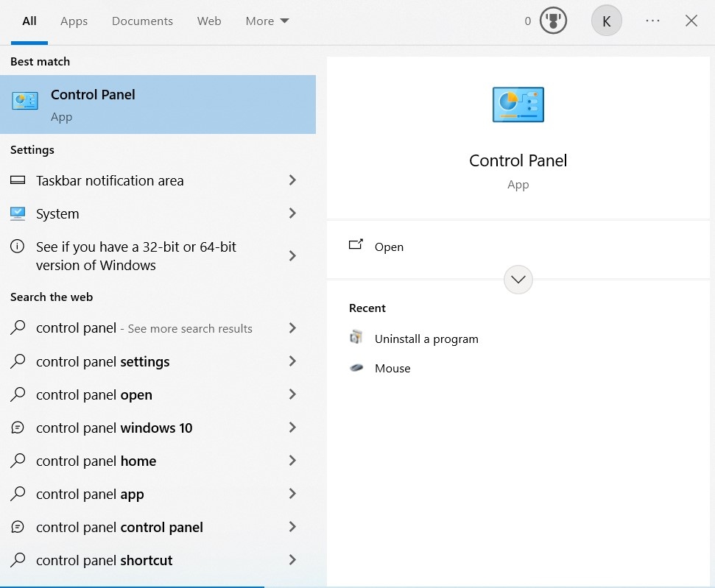The height and width of the screenshot is (588, 715).
Task: Click the Mouse icon under Recent
Action: [356, 367]
